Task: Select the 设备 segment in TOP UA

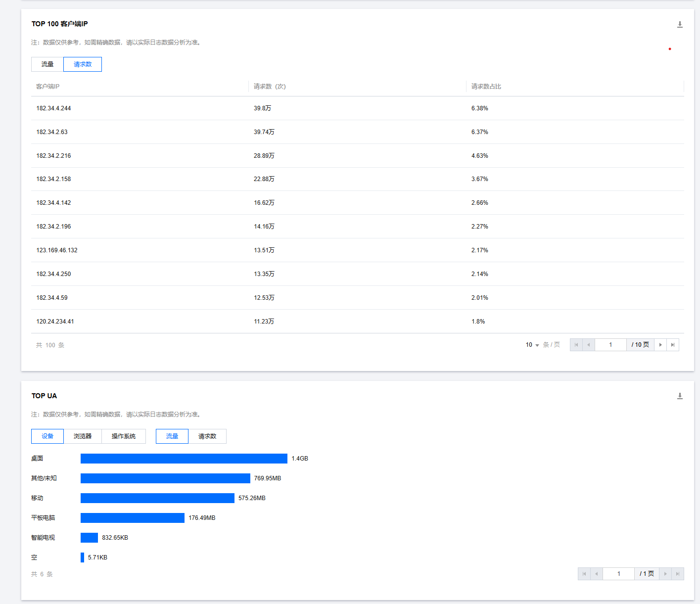Action: 47,436
